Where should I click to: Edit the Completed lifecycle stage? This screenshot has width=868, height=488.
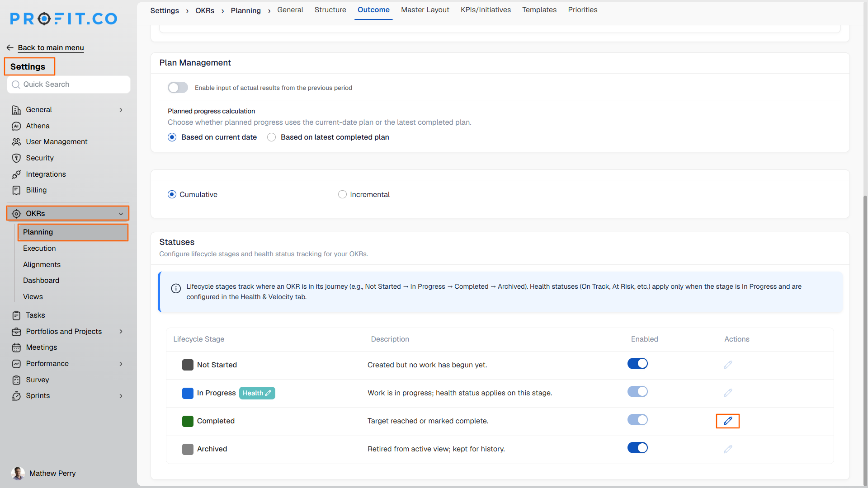tap(728, 421)
